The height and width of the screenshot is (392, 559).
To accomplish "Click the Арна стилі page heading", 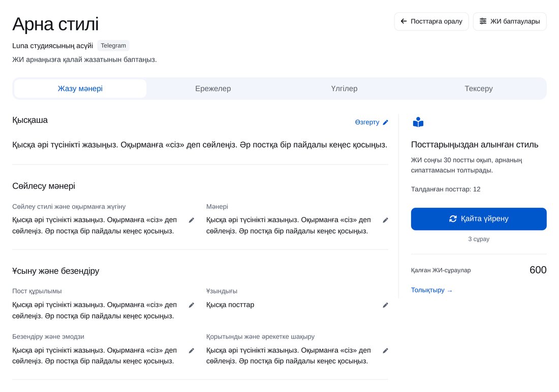I will (x=55, y=24).
